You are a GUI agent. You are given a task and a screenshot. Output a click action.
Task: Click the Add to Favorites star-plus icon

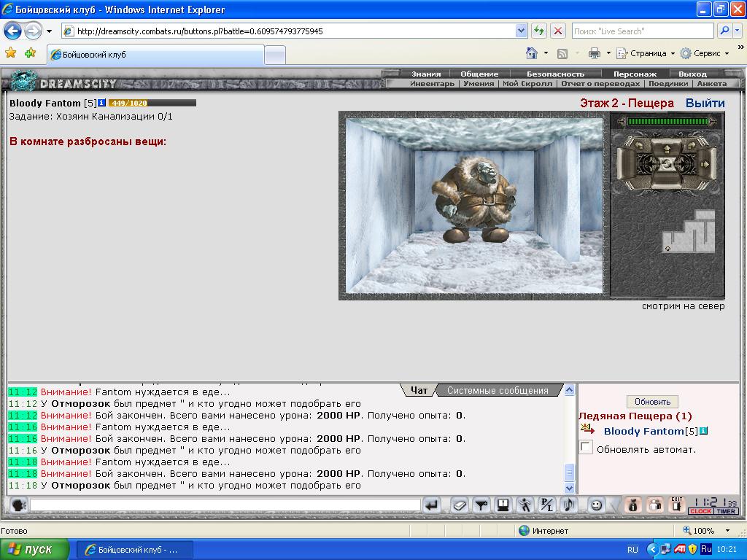(x=31, y=52)
